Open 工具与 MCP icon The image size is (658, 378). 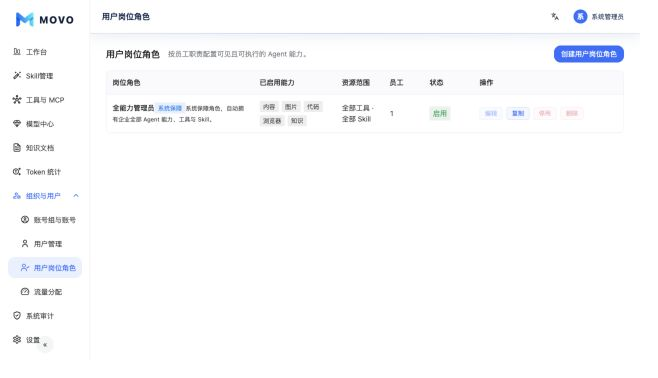[x=17, y=99]
